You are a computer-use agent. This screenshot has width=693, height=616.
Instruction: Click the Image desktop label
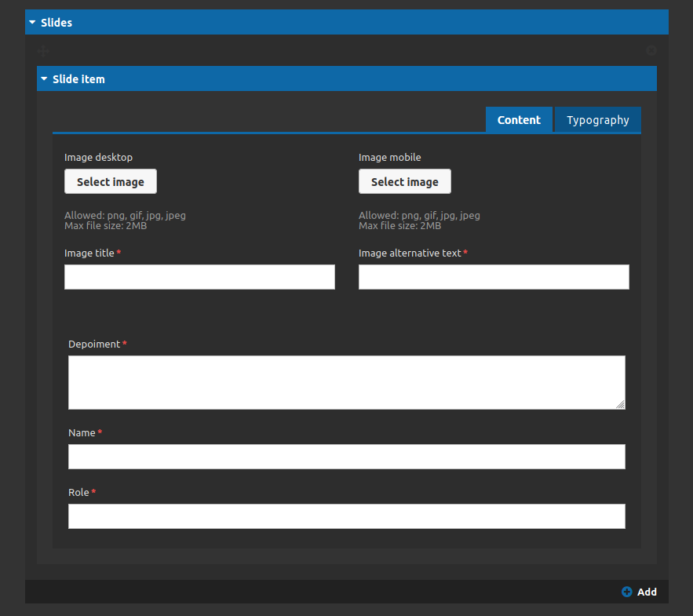pos(99,157)
